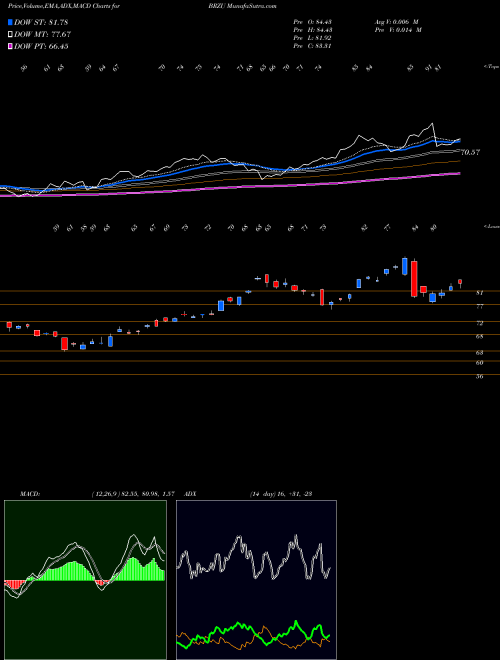Click the 70.57 price label on EMA chart
This screenshot has width=500, height=660.
[471, 152]
